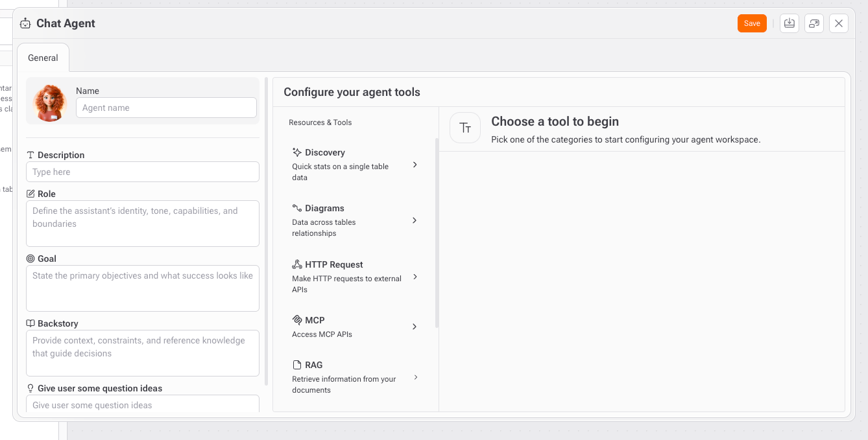Expand the HTTP Request chevron

[415, 277]
